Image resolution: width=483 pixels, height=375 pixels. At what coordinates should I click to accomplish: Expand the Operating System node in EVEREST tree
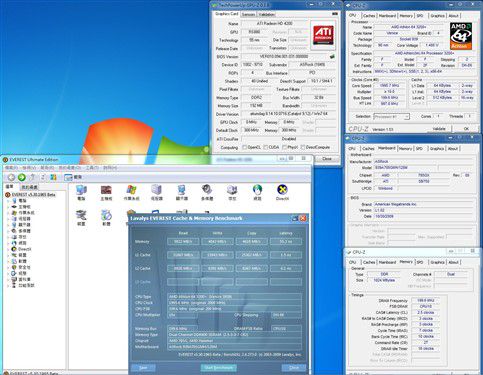pyautogui.click(x=8, y=213)
